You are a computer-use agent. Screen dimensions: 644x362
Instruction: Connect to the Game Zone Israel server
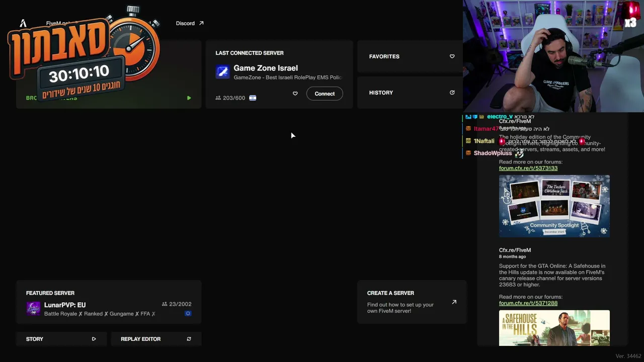tap(325, 94)
